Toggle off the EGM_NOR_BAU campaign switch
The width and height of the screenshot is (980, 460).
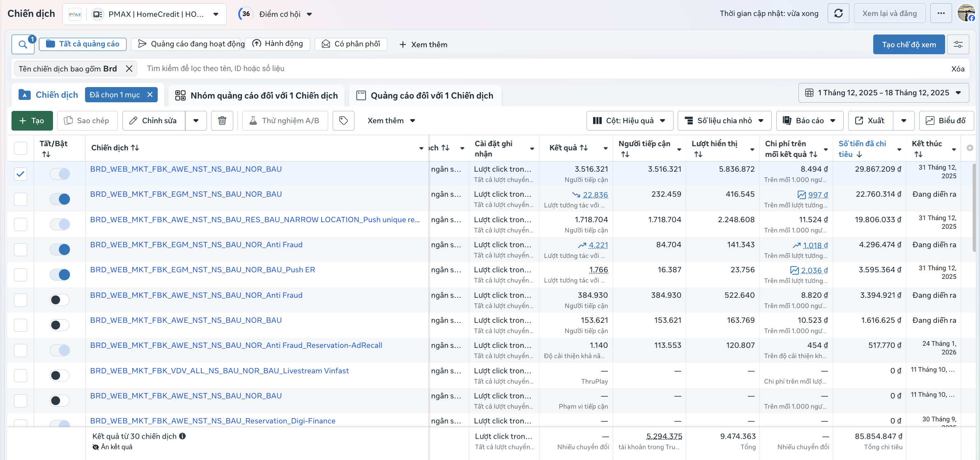coord(60,199)
